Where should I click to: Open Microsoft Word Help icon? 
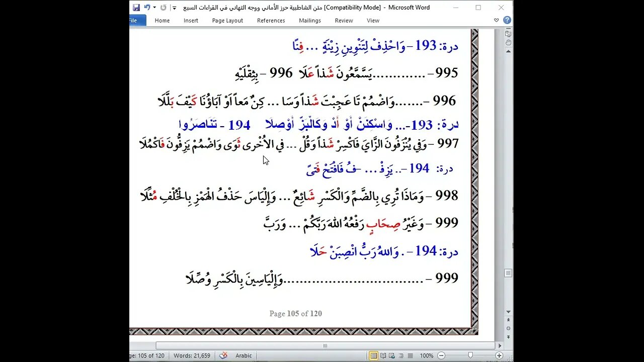pos(507,21)
